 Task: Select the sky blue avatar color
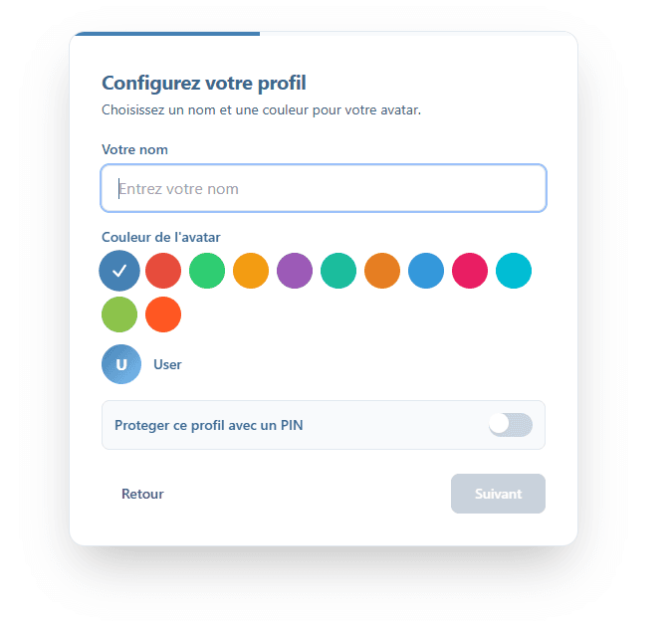(x=426, y=271)
